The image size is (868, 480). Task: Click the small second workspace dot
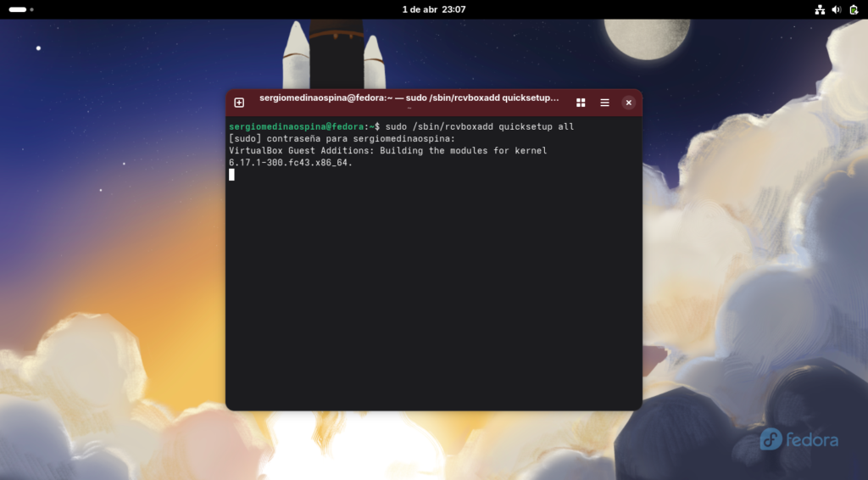click(x=32, y=9)
